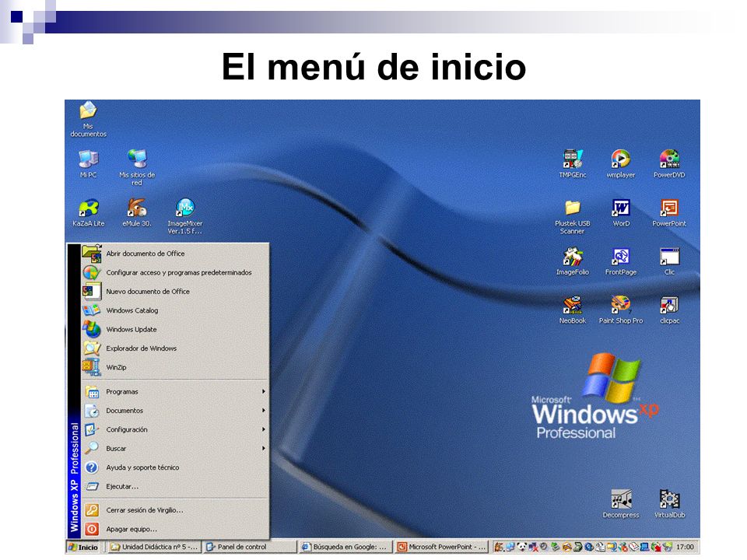Choose Cerrar sesión de Virgilio

click(175, 510)
